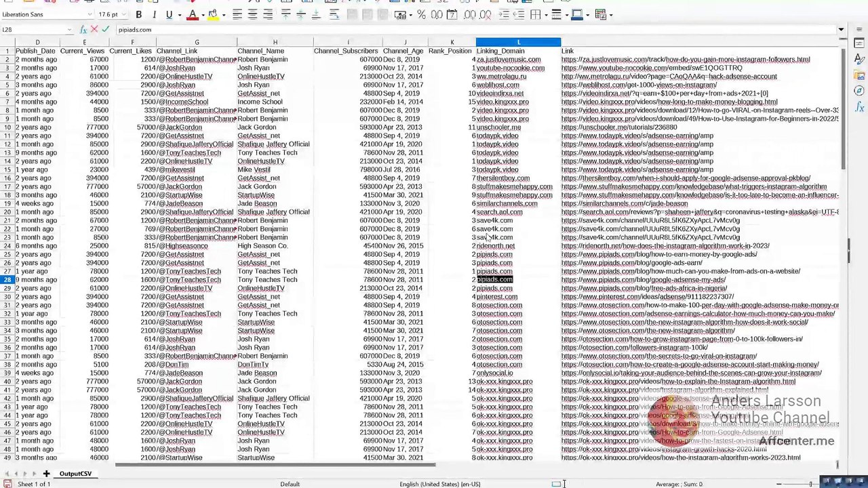Increase cell indent
This screenshot has width=868, height=488.
(x=504, y=14)
